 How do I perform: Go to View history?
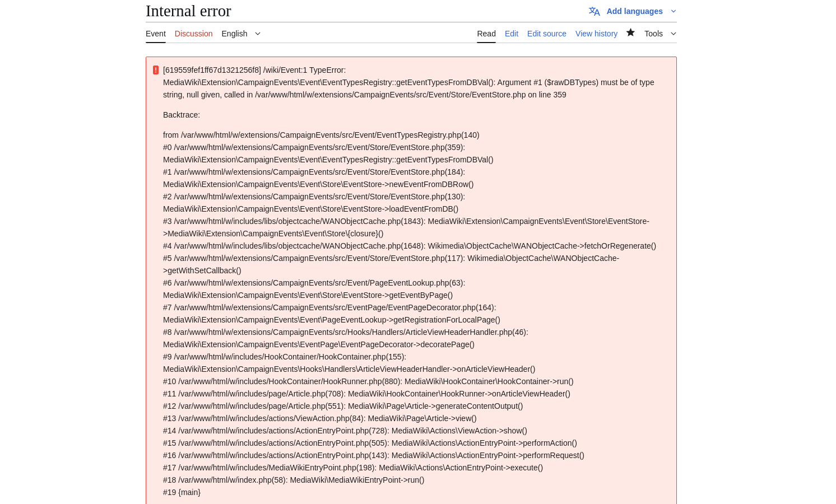596,34
